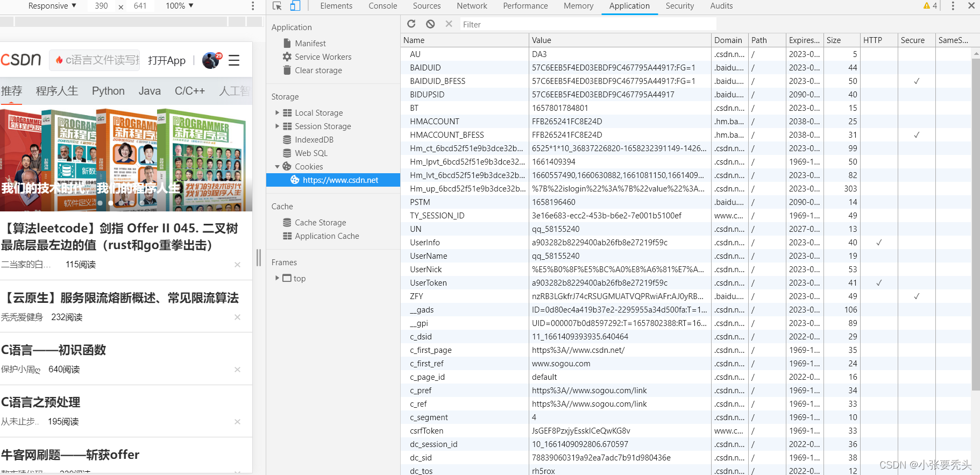Dismiss the C语言——初识函数 article with X
The image size is (980, 475).
pyautogui.click(x=237, y=370)
